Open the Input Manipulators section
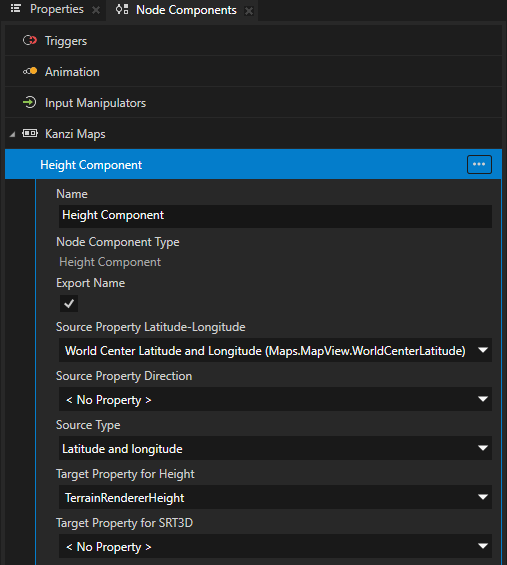507x565 pixels. coord(253,102)
